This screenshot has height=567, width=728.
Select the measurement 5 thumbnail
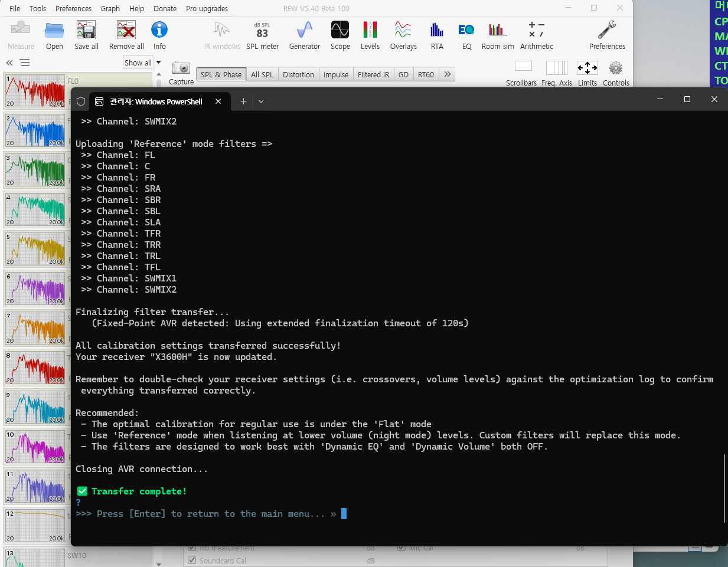(x=35, y=249)
